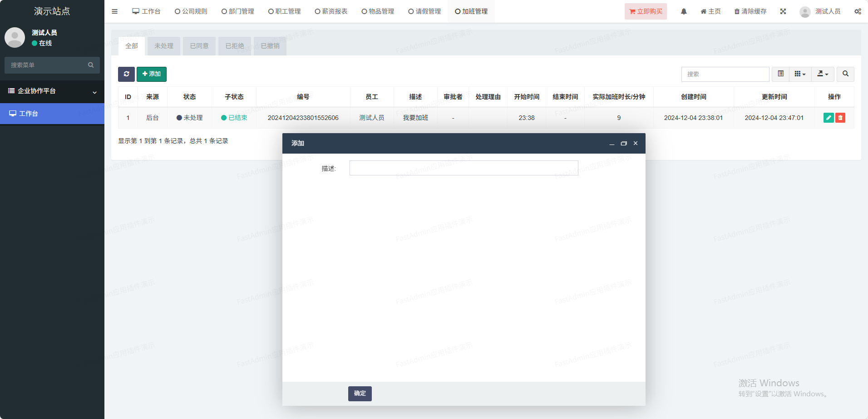
Task: Click the 清除缓存 clear cache link
Action: click(x=750, y=11)
